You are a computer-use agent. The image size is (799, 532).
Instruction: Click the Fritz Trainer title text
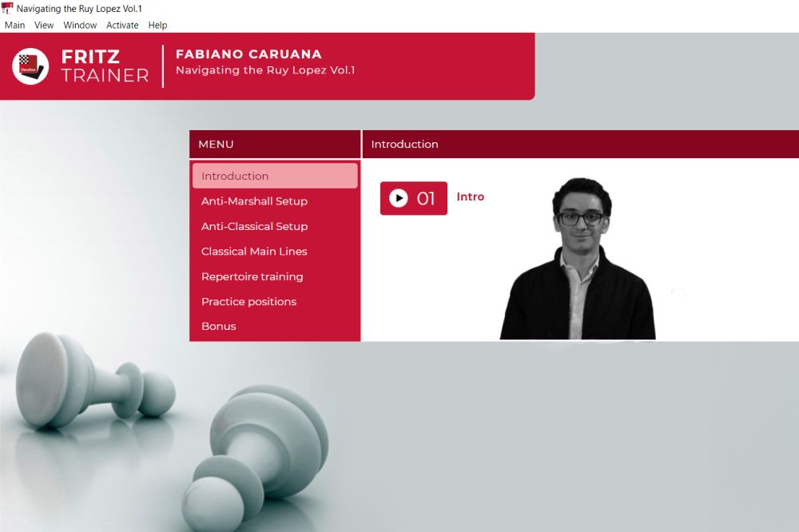click(x=105, y=66)
